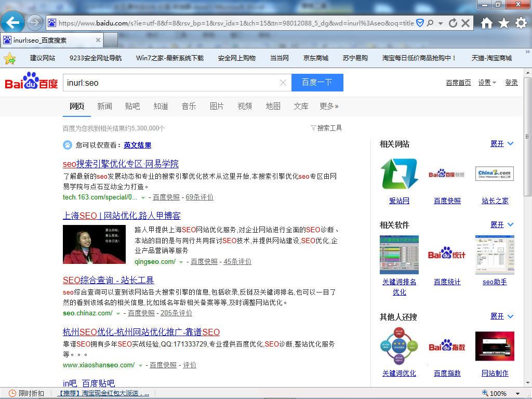Open dropdown arrow beside tech.163.com URL
Image resolution: width=532 pixels, height=399 pixels.
143,198
